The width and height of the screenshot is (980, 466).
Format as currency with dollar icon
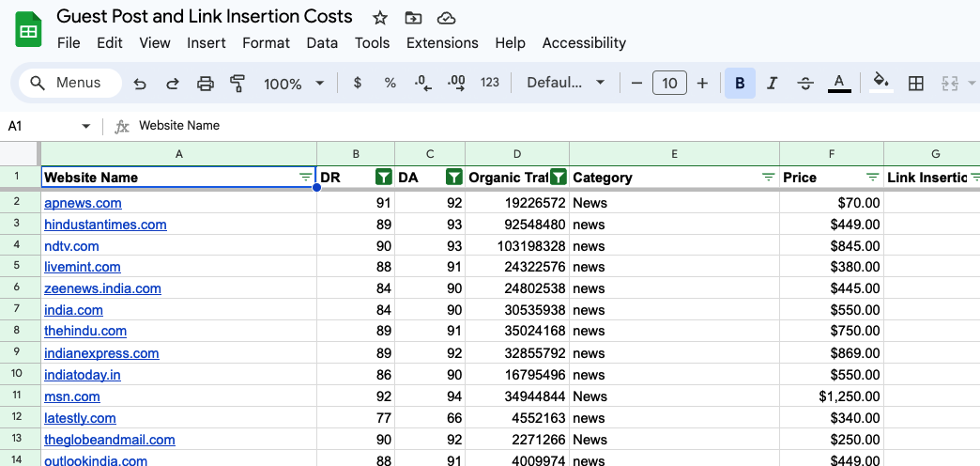358,83
